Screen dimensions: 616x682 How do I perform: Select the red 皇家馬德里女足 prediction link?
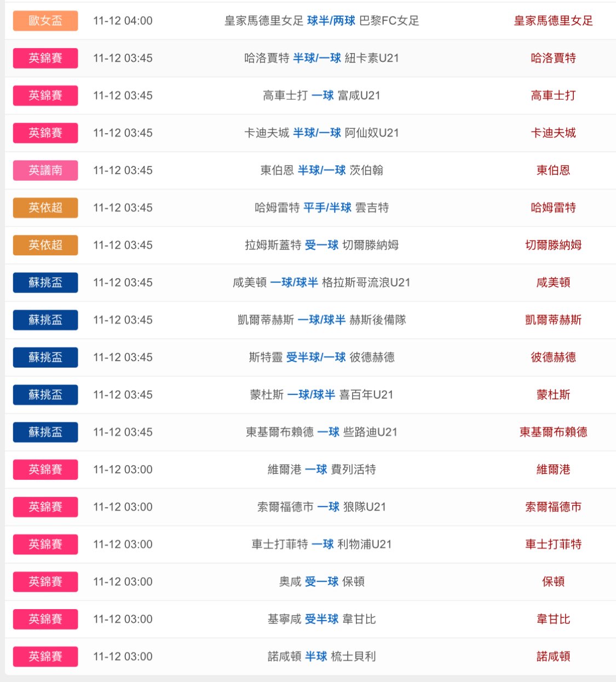tap(553, 21)
